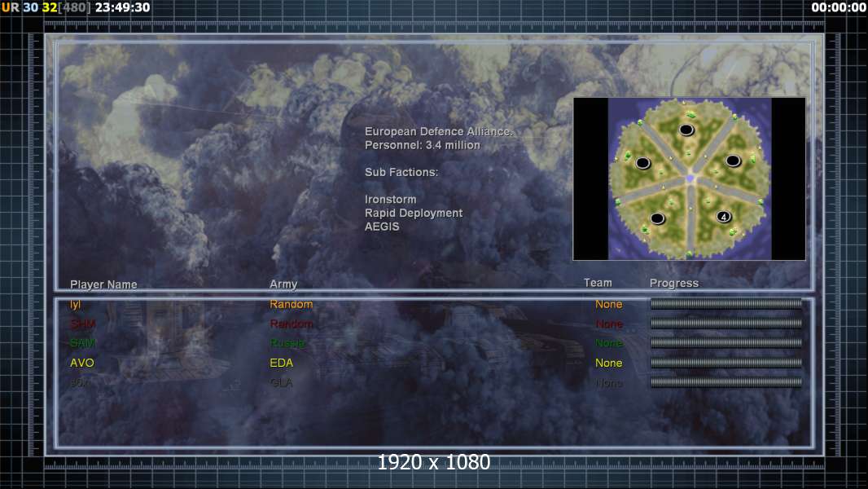Click the progress bar for the red Random player
This screenshot has height=489, width=868.
pyautogui.click(x=726, y=323)
